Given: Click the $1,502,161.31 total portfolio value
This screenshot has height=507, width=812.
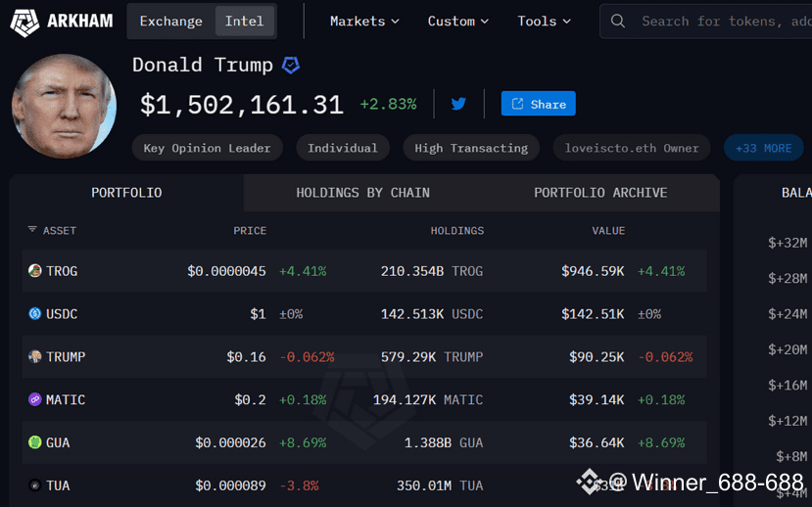Looking at the screenshot, I should [x=242, y=105].
